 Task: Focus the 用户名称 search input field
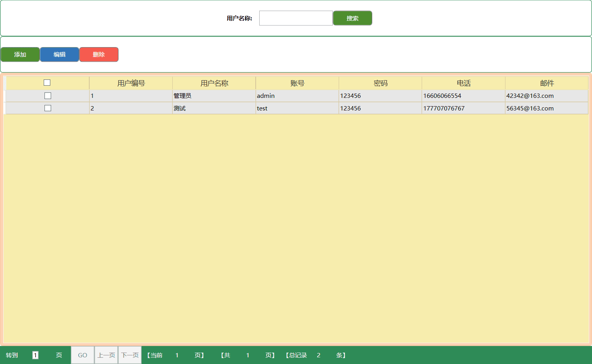(296, 18)
